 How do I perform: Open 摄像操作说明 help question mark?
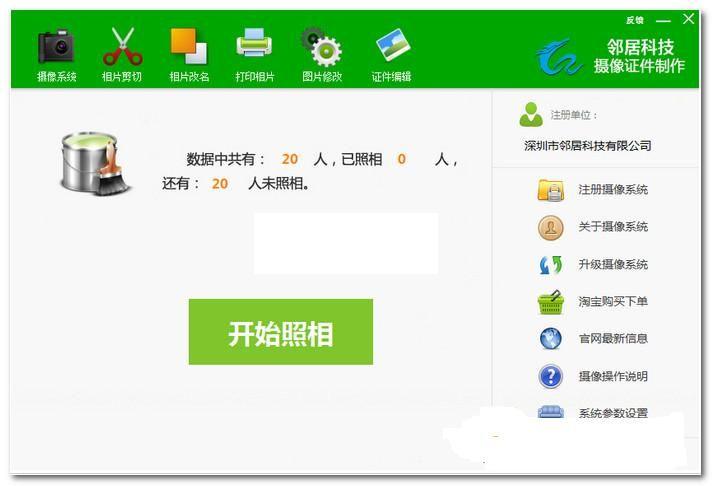pos(551,377)
